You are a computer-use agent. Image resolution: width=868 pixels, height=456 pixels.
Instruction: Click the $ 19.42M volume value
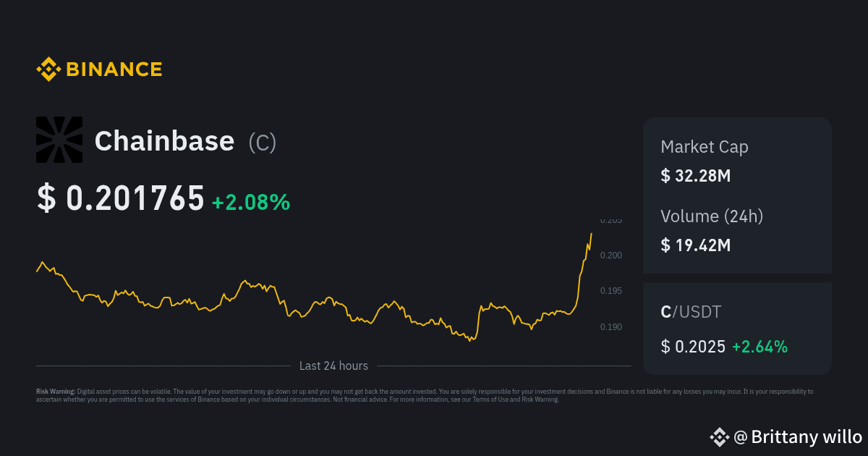coord(696,245)
